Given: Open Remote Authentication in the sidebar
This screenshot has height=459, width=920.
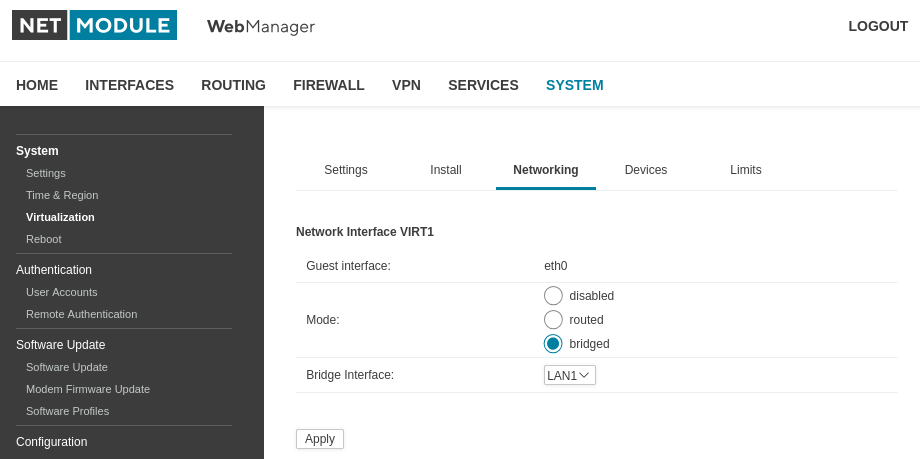Looking at the screenshot, I should click(x=82, y=315).
